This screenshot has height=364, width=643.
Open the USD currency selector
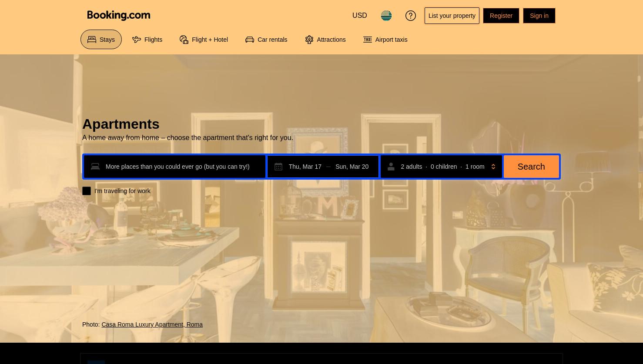pos(360,16)
